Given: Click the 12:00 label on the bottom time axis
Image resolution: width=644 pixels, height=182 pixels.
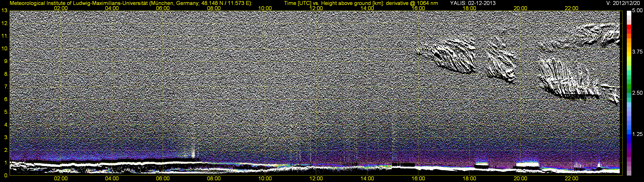Looking at the screenshot, I should [x=316, y=179].
